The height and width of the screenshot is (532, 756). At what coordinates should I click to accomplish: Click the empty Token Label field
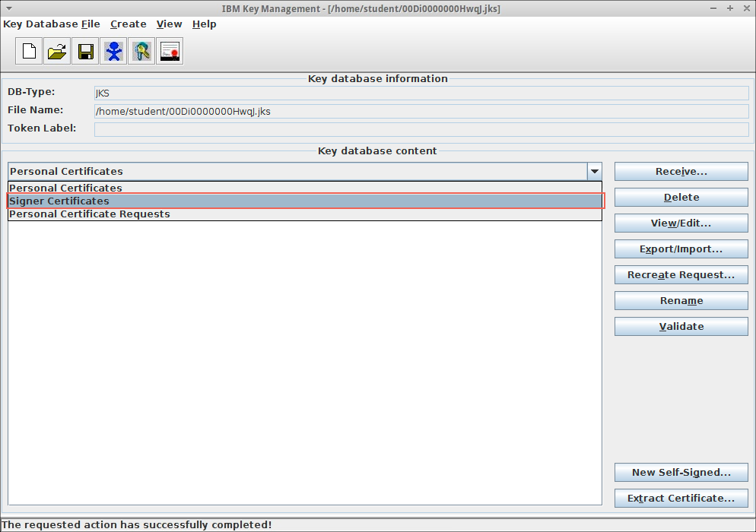click(421, 129)
